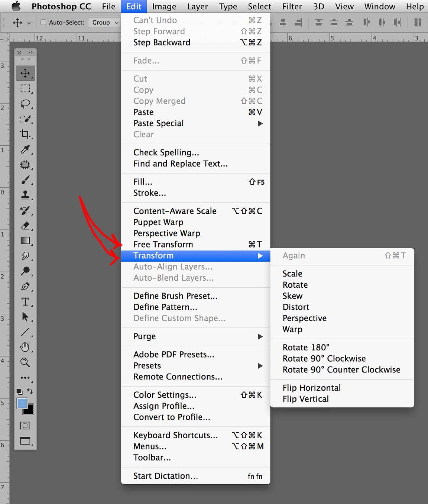Viewport: 428px width, 504px height.
Task: Open the Auto-Select Group dropdown
Action: 104,22
